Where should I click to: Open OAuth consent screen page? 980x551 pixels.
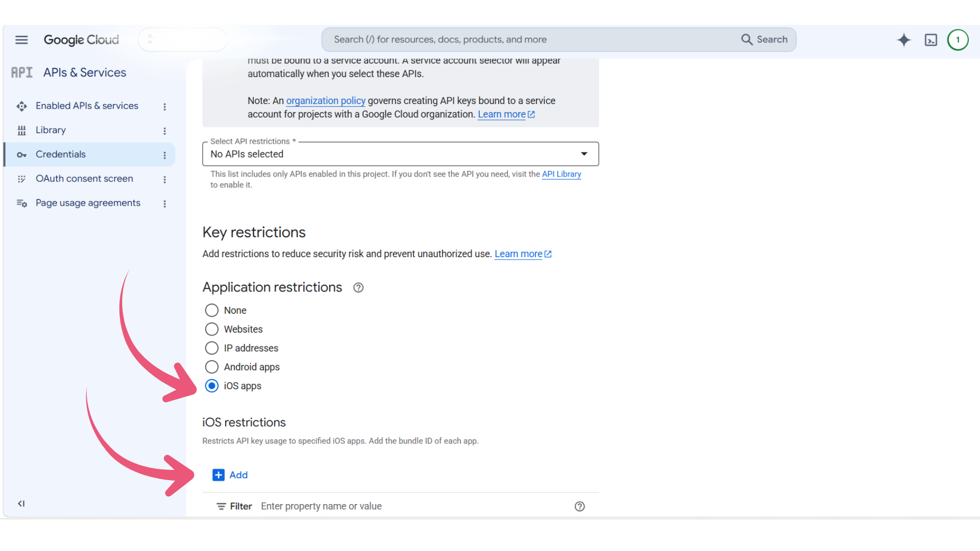84,179
